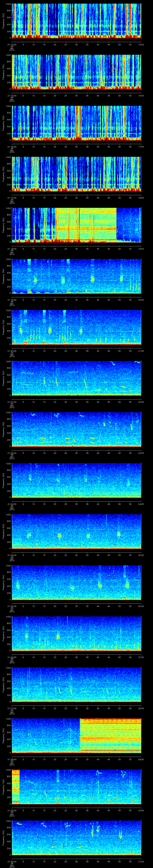Open the spectrogram panel starting at 21:19:00
Screen dimensions: 153x868
tap(77, 276)
